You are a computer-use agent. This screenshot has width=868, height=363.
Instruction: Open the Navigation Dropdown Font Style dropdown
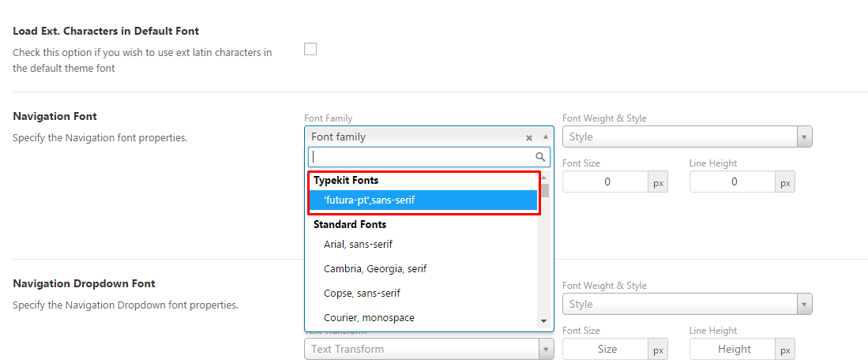click(687, 305)
